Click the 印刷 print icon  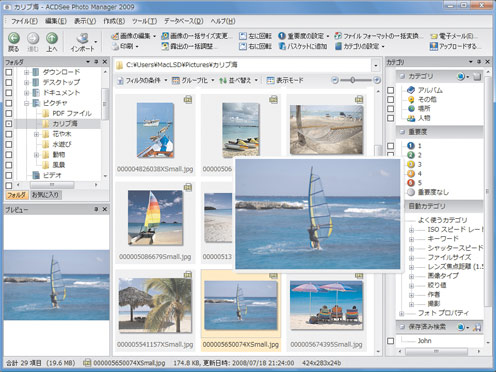(115, 46)
